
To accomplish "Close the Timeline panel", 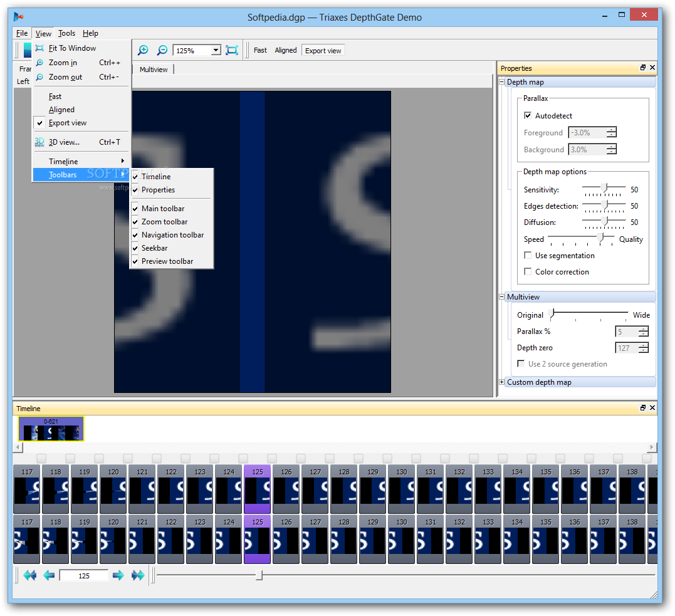I will click(652, 408).
